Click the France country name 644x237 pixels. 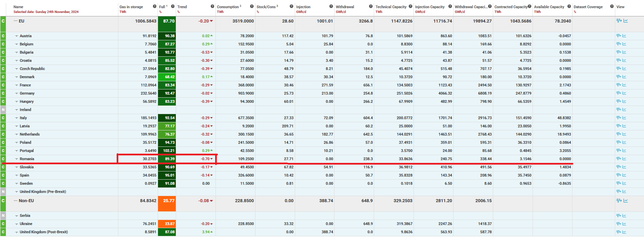[25, 85]
